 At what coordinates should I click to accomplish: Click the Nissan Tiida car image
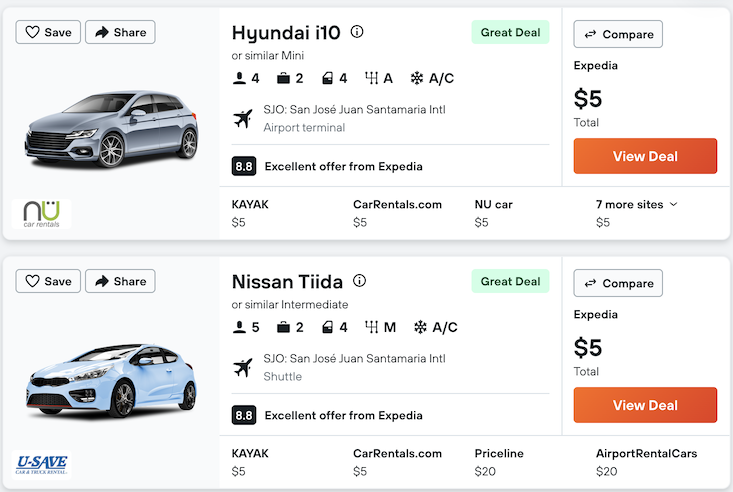111,381
